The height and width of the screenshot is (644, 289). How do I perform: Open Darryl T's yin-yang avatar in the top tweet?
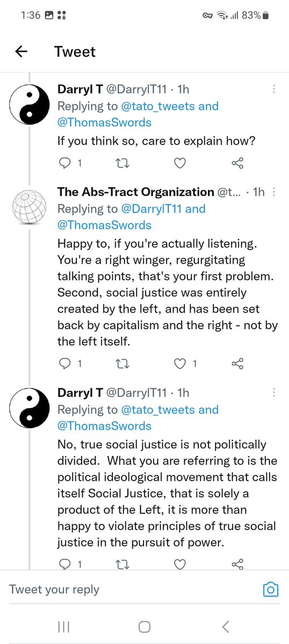tap(29, 104)
